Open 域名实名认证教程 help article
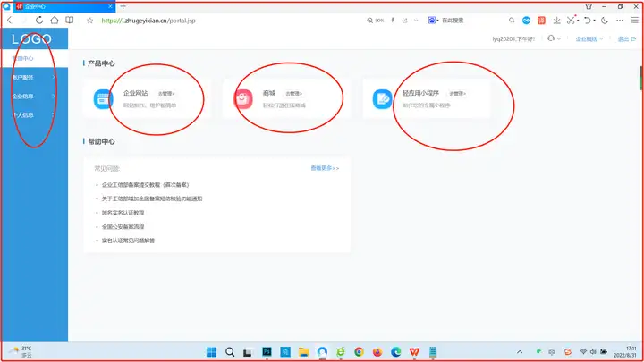This screenshot has height=362, width=644. (x=123, y=213)
